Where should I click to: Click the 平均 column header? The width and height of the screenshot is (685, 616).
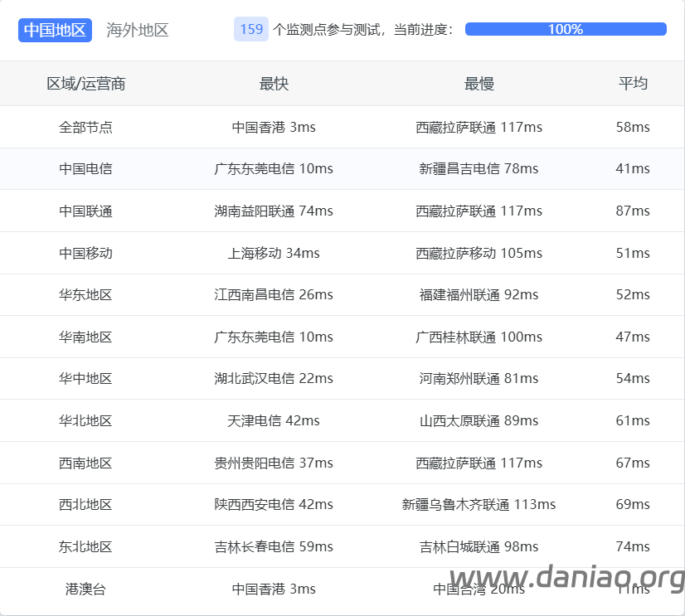(633, 84)
